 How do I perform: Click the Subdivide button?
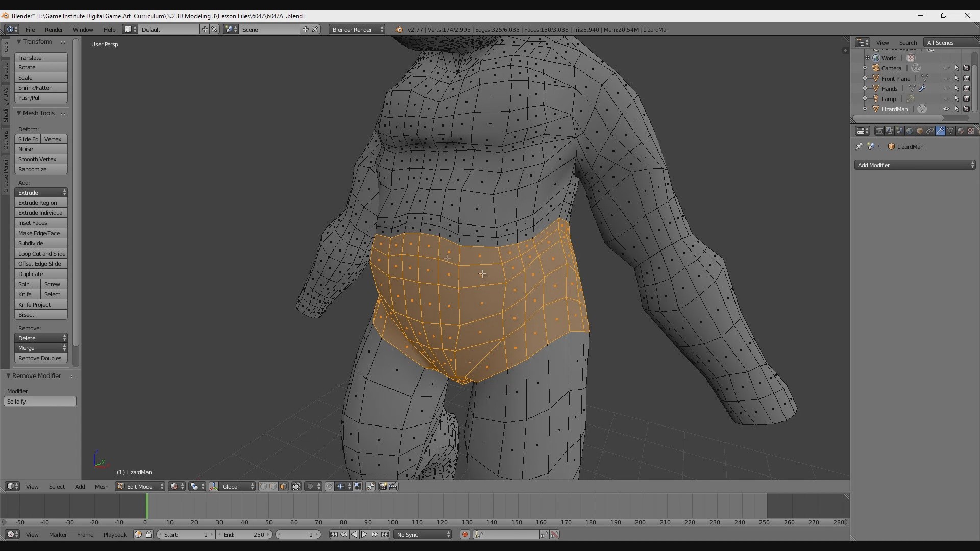(x=41, y=243)
